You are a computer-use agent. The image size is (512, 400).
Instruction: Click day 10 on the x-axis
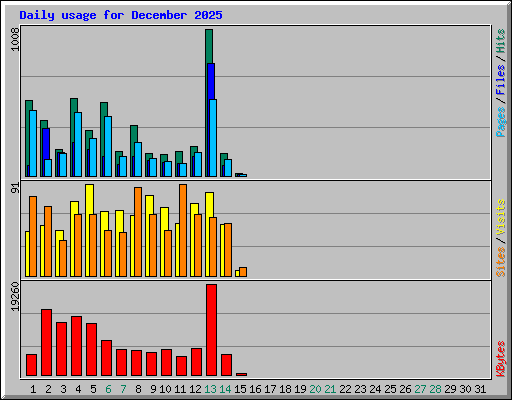coord(165,389)
